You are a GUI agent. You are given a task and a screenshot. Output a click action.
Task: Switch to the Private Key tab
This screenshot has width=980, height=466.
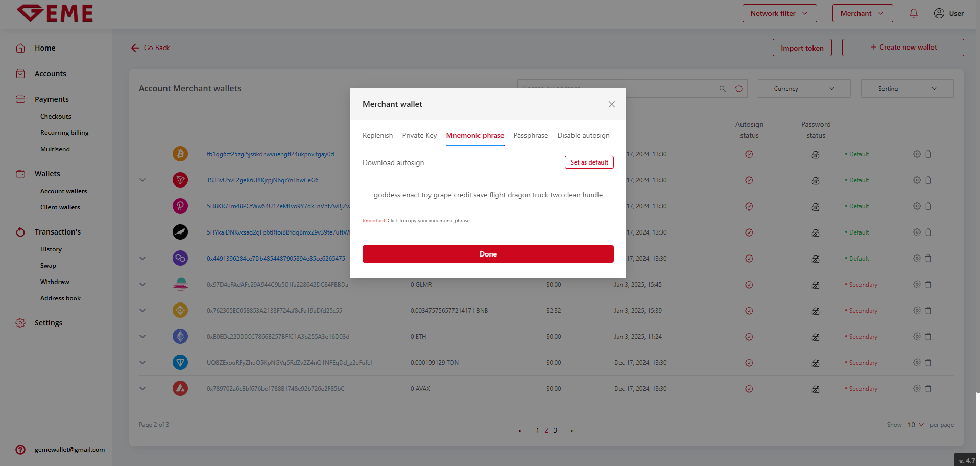(419, 135)
